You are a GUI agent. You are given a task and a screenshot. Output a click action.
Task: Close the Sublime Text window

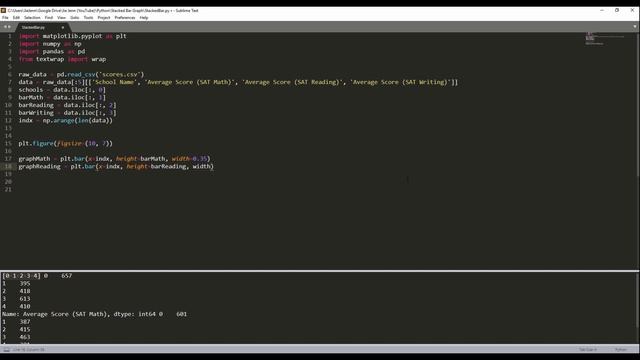632,10
